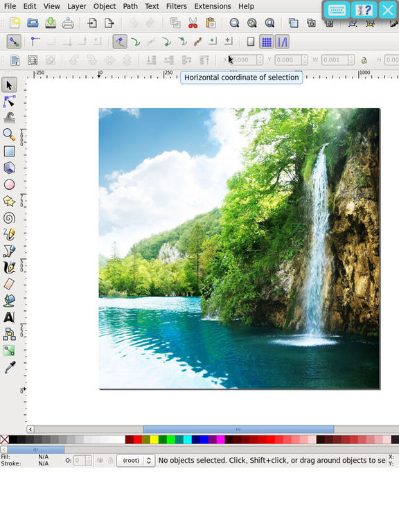Image resolution: width=399 pixels, height=532 pixels.
Task: Select the Ellipse circle tool
Action: (9, 184)
